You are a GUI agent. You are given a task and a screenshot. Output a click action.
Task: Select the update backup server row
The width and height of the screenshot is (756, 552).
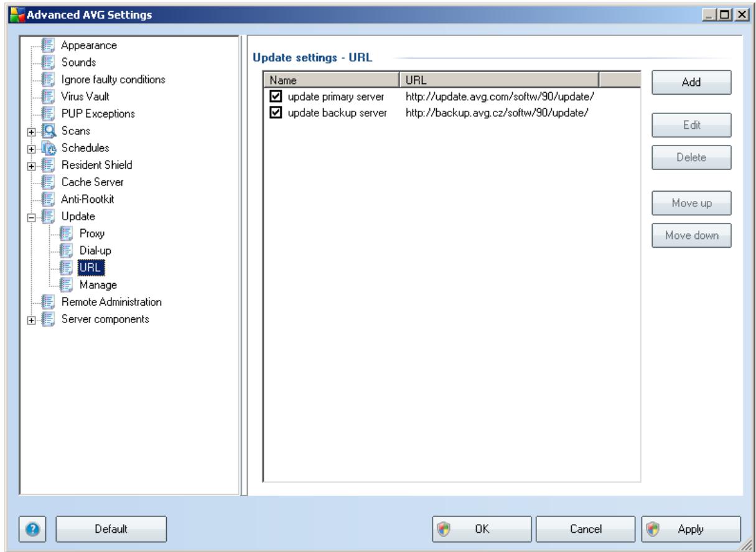[452, 112]
